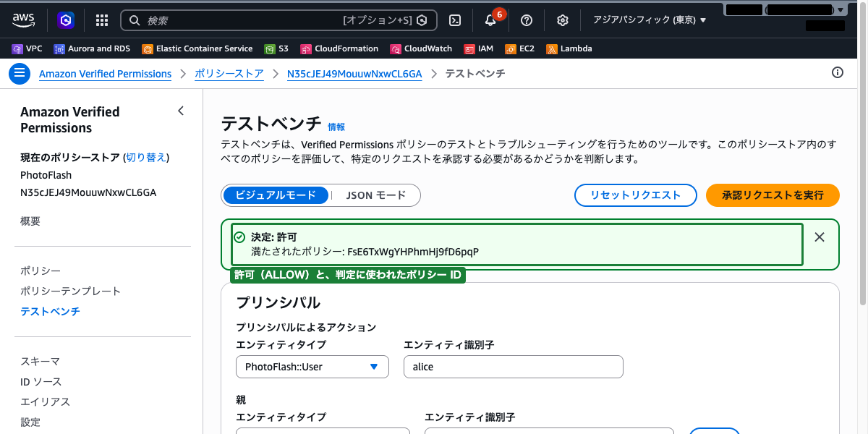Go to スキーマ in sidebar
The width and height of the screenshot is (868, 434).
coord(40,361)
